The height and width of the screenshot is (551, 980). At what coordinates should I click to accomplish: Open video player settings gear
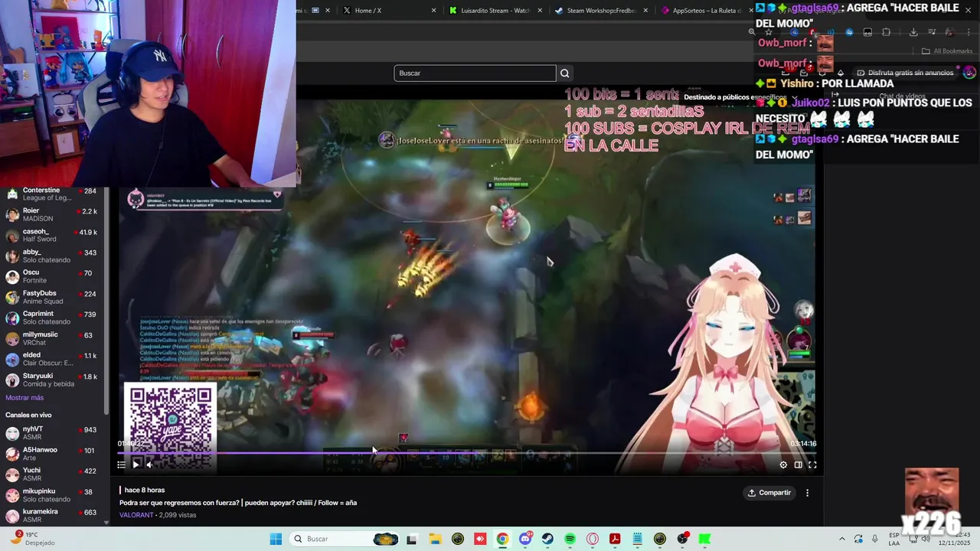coord(783,465)
